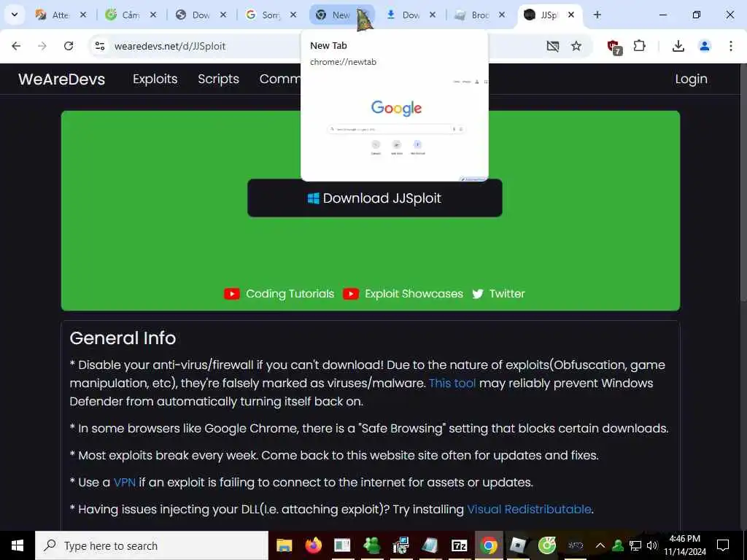
Task: Open the Chrome profile avatar
Action: 705,46
